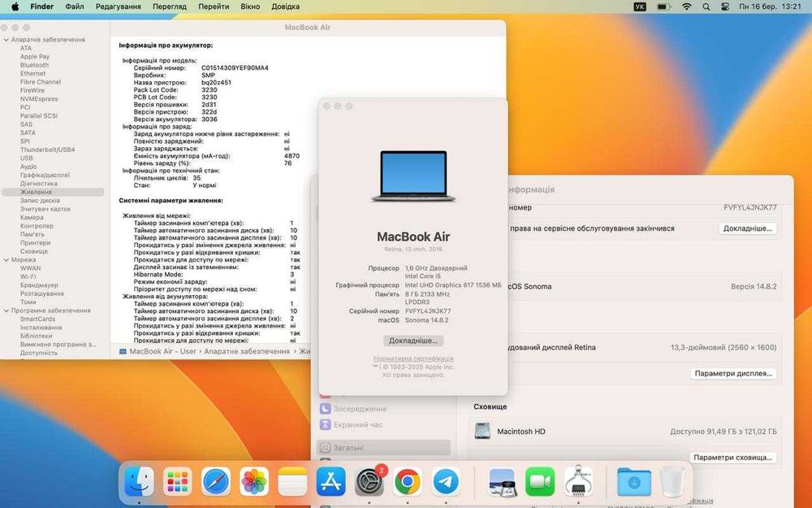This screenshot has width=812, height=508.
Task: Select Брандмауер under Мережа
Action: (39, 285)
